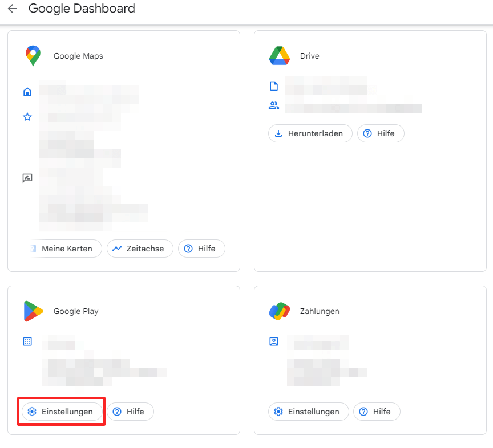Open Hilfe in the Zahlungen card

[377, 412]
